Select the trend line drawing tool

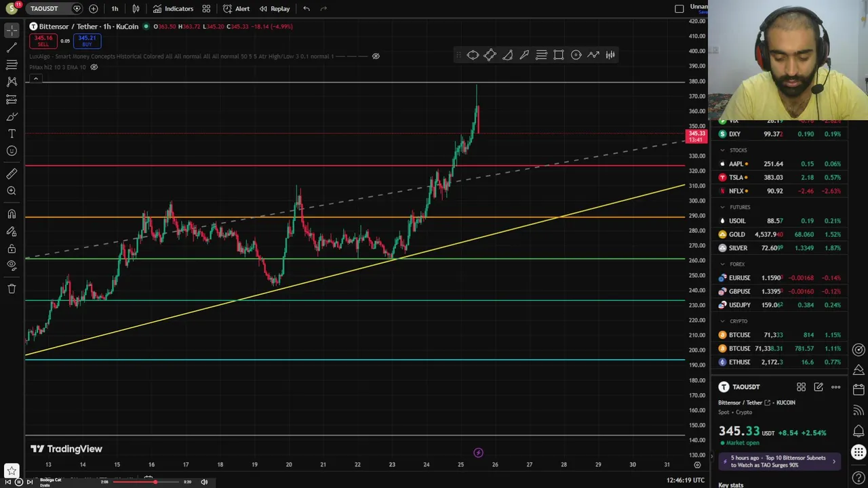pos(12,47)
